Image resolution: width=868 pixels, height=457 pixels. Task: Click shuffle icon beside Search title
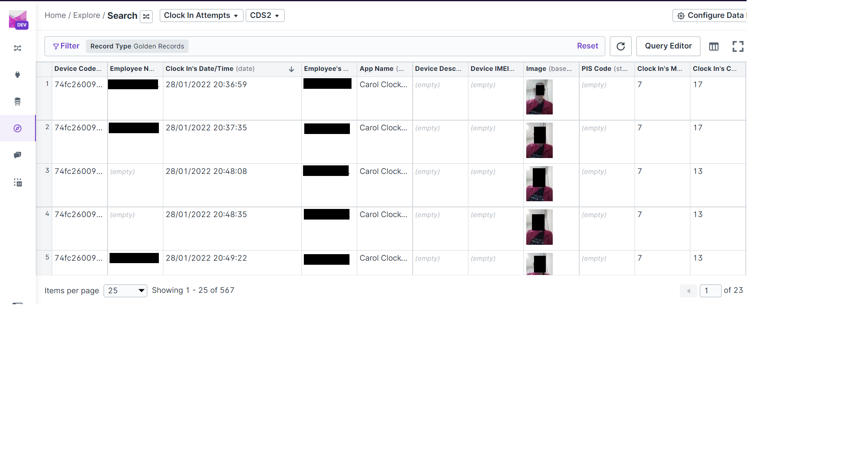tap(146, 16)
